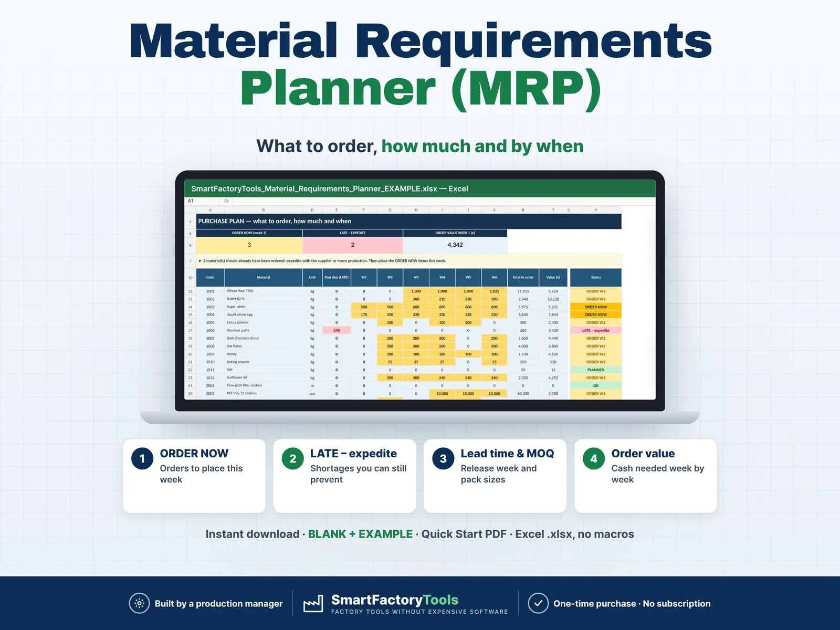Click 'ORDER NOW' status in Liquid whole egg row
840x630 pixels.
pyautogui.click(x=596, y=314)
